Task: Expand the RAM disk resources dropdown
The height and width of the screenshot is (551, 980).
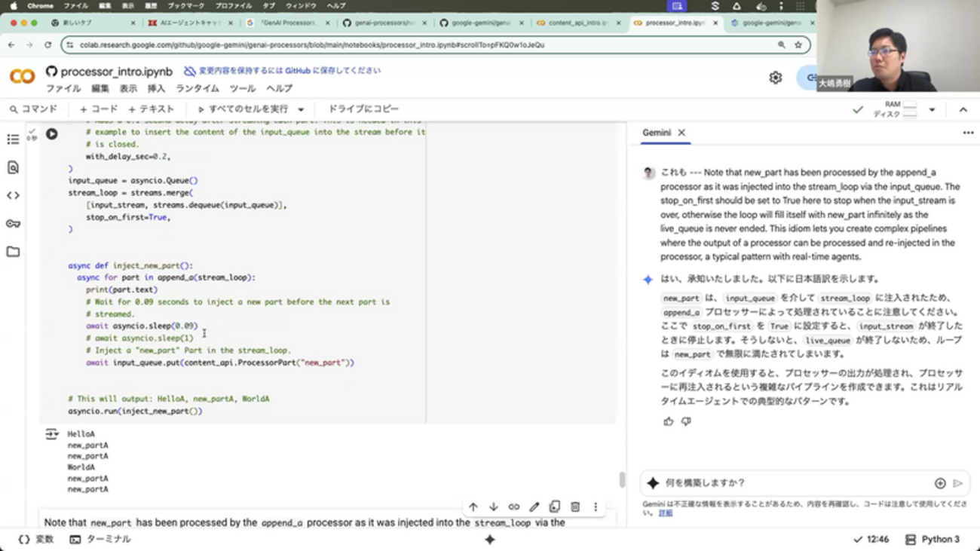Action: pos(933,110)
